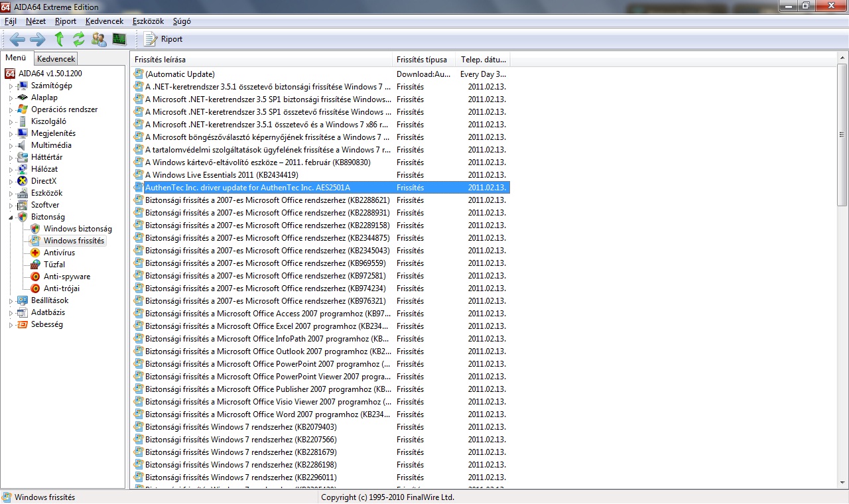849x504 pixels.
Task: Click the Anti-trójai icon in the tree
Action: pos(35,288)
